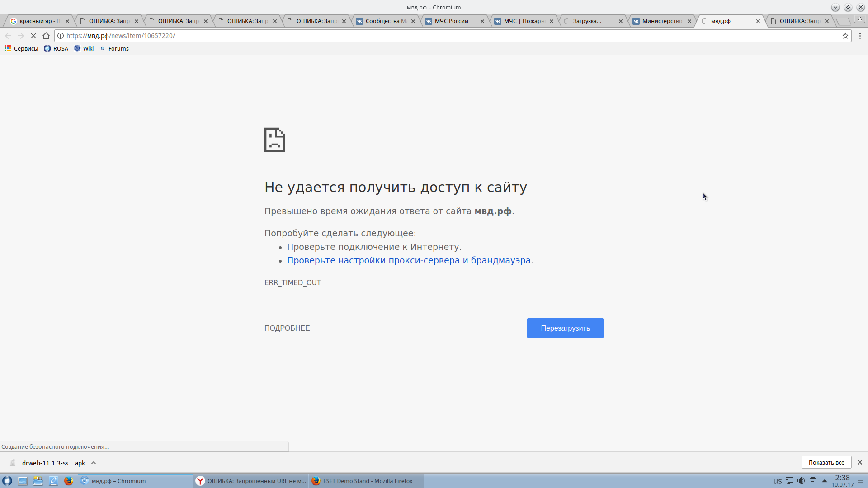Stop loading the current page
The width and height of the screenshot is (868, 488).
click(33, 36)
